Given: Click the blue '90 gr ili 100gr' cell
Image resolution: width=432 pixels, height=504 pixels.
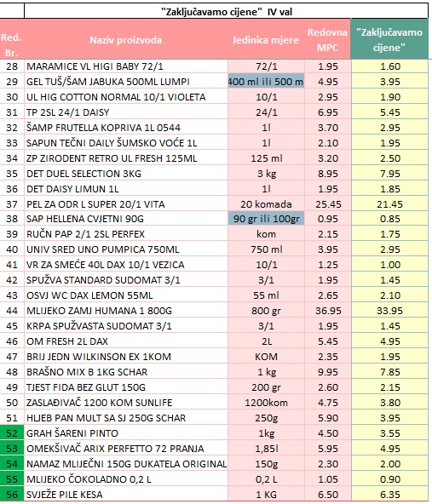Looking at the screenshot, I should (x=266, y=219).
